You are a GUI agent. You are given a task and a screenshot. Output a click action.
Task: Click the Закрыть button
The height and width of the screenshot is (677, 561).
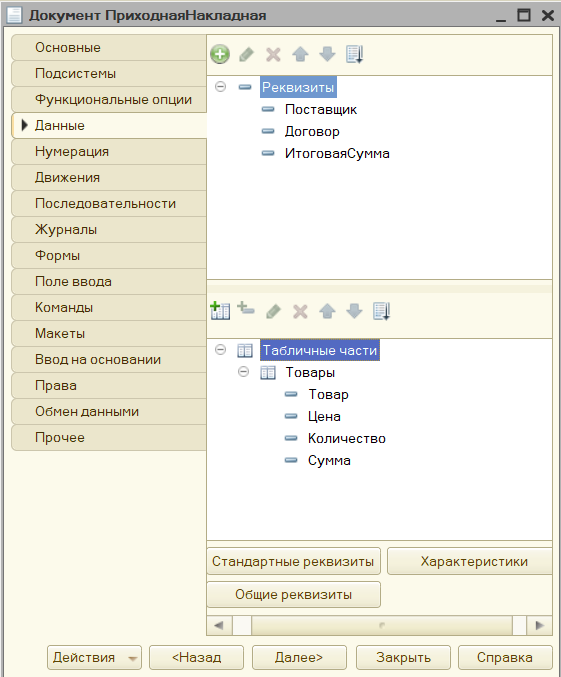tap(403, 658)
